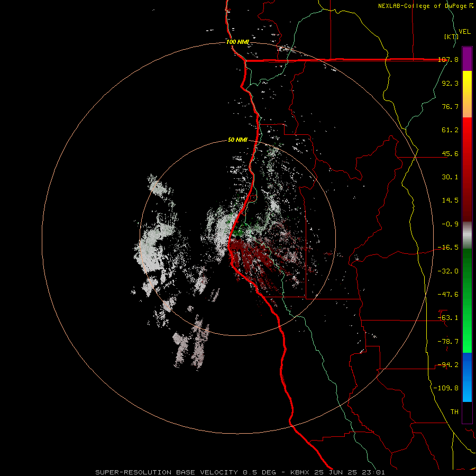Screen dimensions: 476x476
Task: Click the -94.2 velocity scale value
Action: [448, 365]
